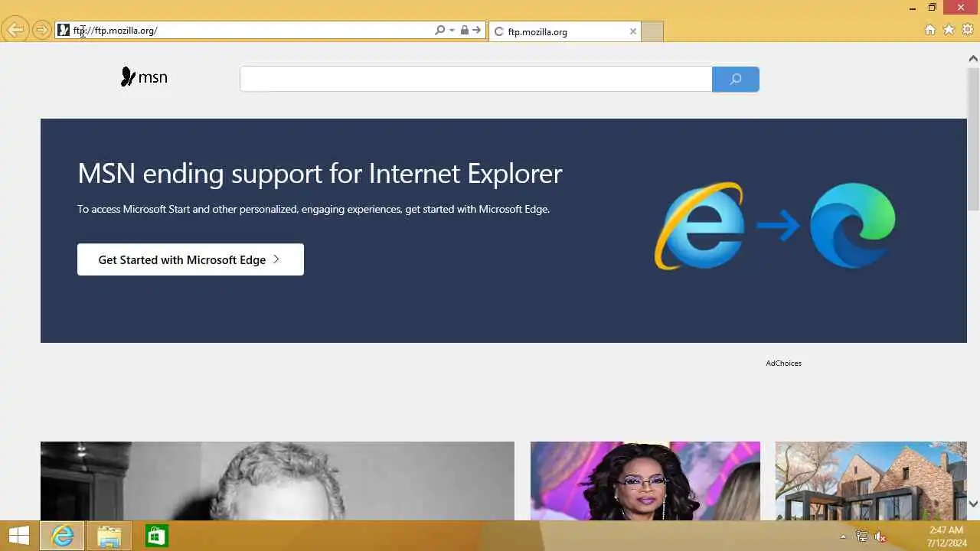Open the Tools gear menu
Viewport: 980px width, 551px height.
point(968,30)
